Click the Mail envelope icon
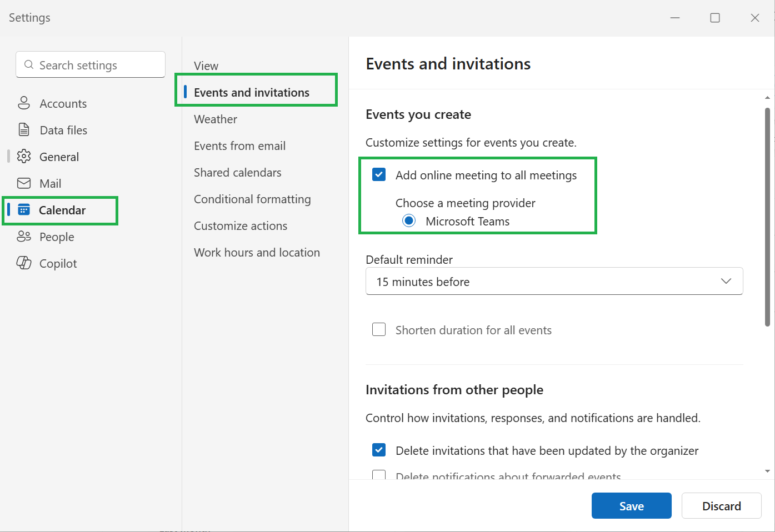 coord(24,183)
